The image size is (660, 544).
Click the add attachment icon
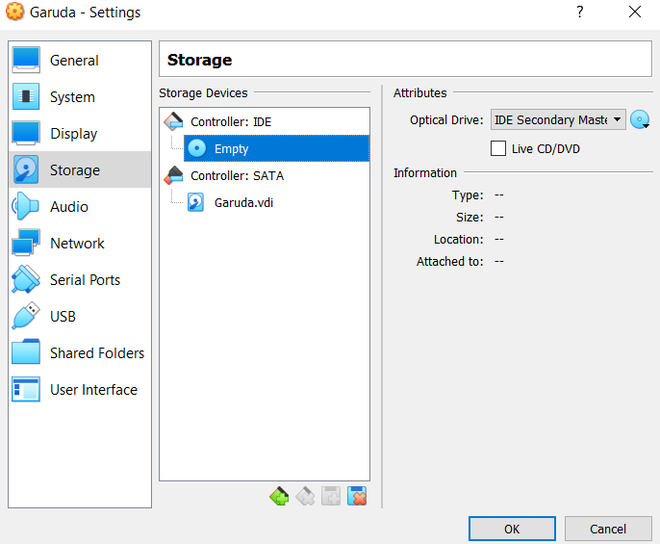[x=331, y=496]
